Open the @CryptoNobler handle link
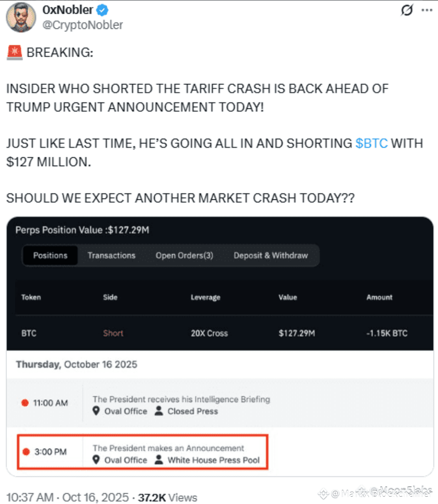The image size is (438, 504). [83, 25]
